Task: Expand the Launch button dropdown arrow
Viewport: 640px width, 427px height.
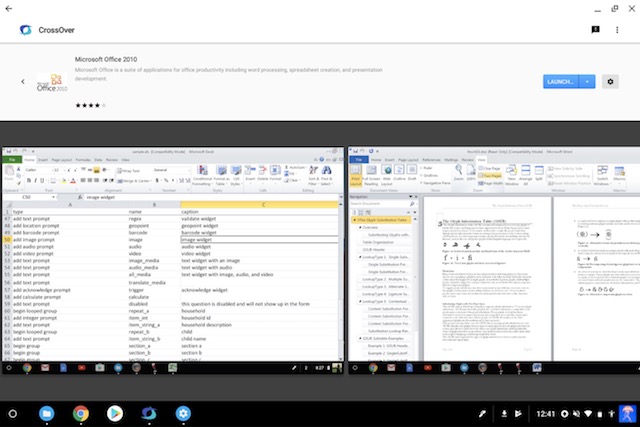Action: (x=587, y=82)
